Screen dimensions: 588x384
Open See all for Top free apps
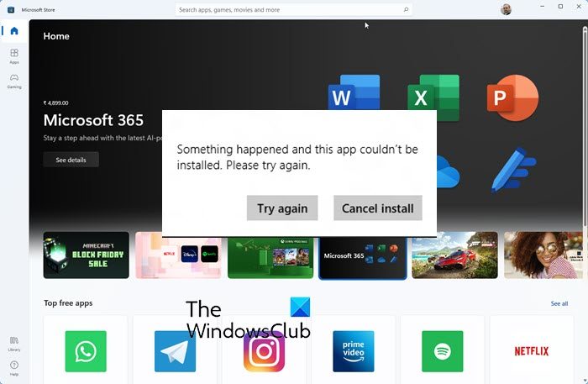point(559,303)
